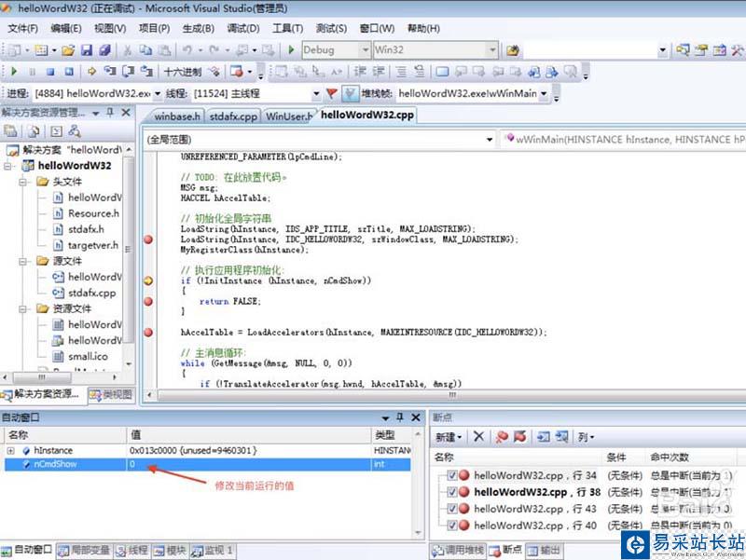Pause debugging with the break-all button
The height and width of the screenshot is (560, 746).
pos(33,72)
